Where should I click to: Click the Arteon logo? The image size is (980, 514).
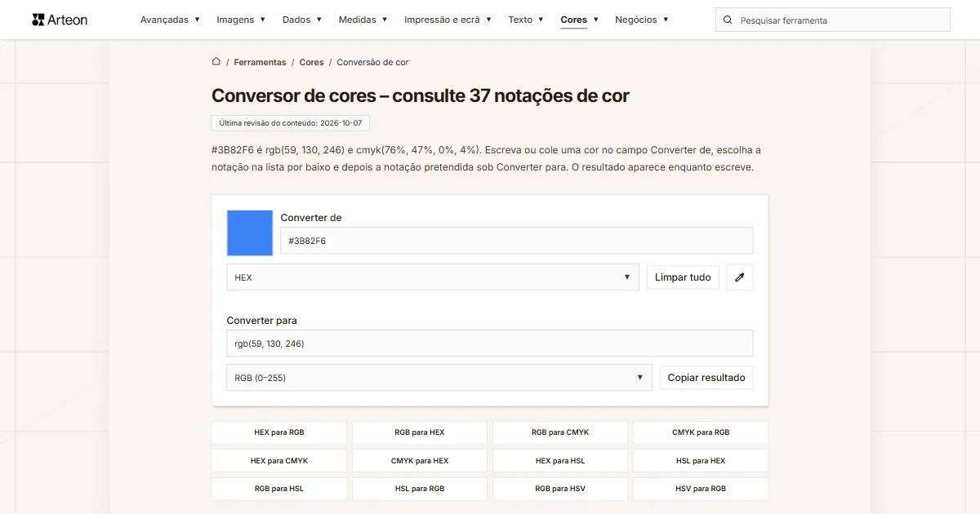pos(60,20)
